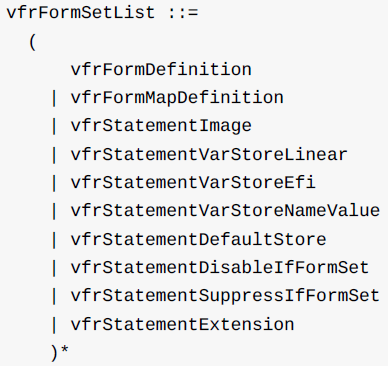Click the asterisk after closing parenthesis

[65, 350]
